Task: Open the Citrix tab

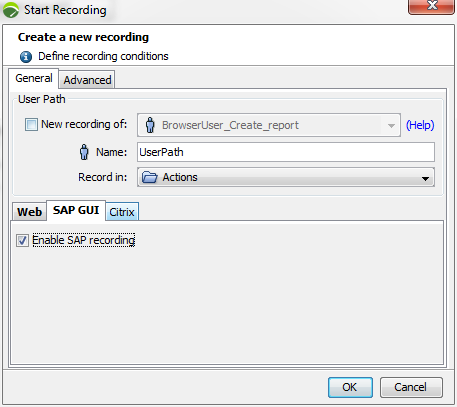Action: click(122, 212)
